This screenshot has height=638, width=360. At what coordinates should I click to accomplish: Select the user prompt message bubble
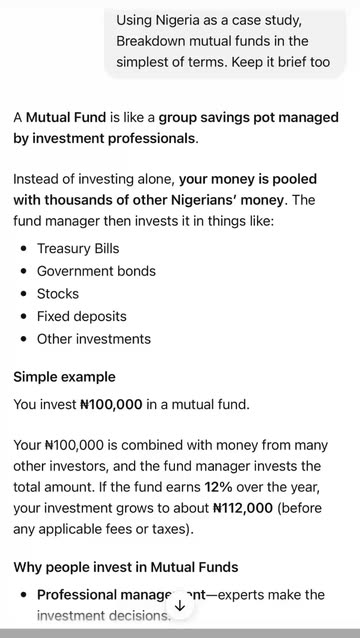(x=224, y=42)
